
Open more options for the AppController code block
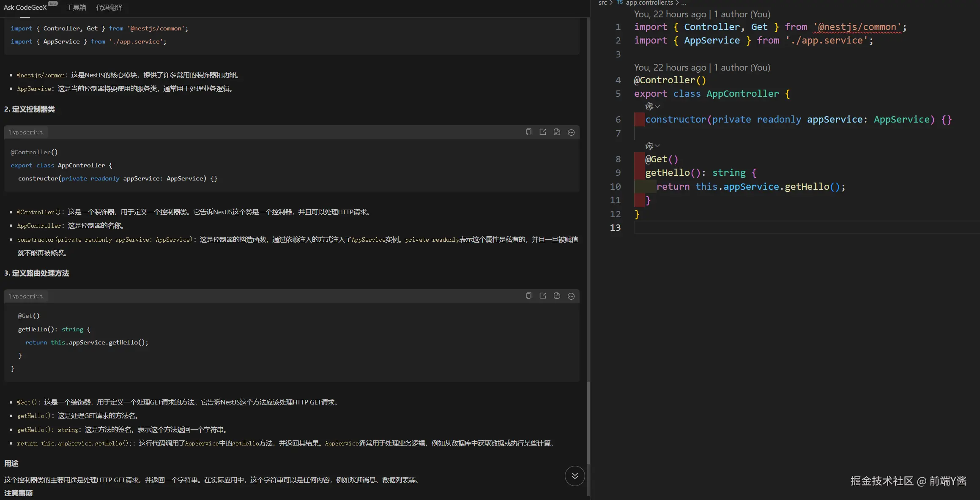click(571, 132)
